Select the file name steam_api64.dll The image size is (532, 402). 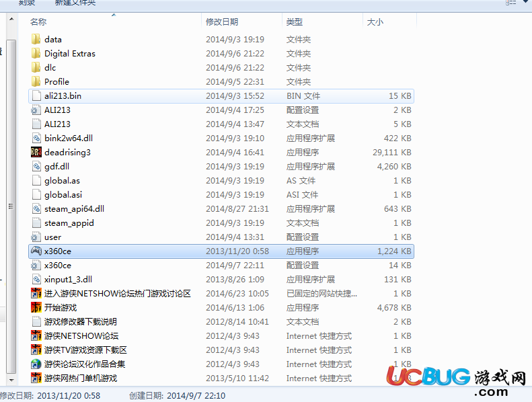[74, 209]
